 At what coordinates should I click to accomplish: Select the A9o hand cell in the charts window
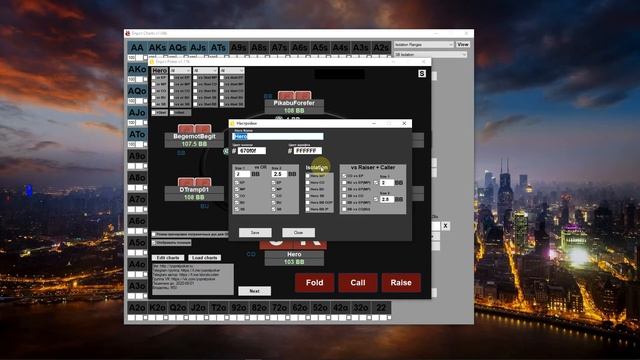tap(137, 156)
